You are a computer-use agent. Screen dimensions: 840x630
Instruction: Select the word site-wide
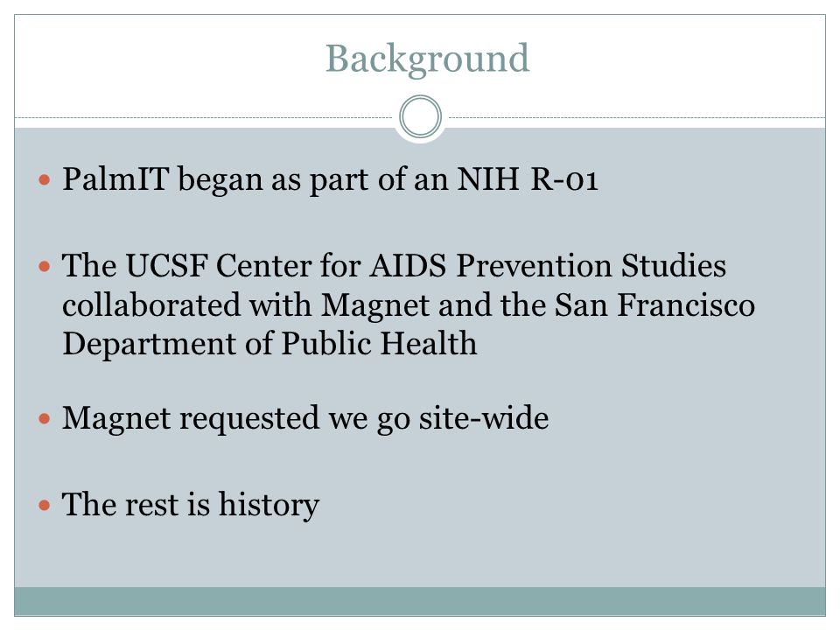point(484,418)
